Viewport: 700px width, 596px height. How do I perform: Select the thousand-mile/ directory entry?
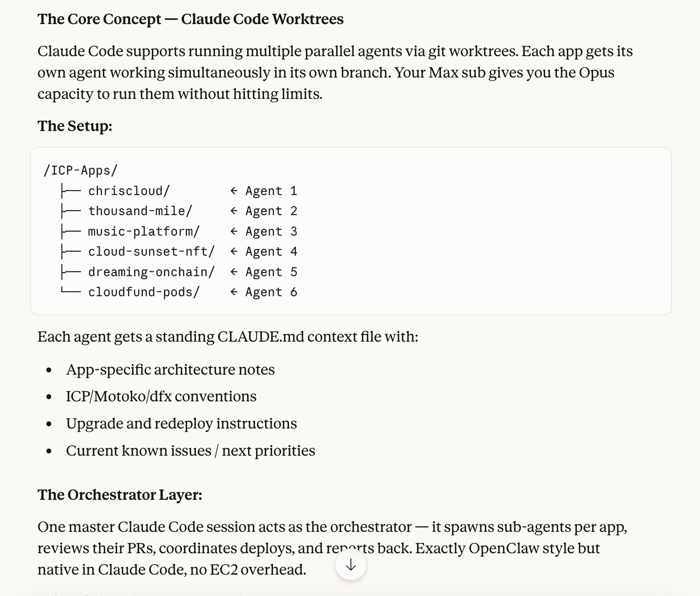[140, 211]
